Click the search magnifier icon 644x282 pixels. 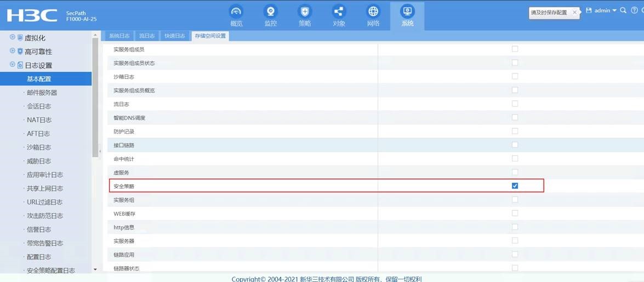coord(623,10)
